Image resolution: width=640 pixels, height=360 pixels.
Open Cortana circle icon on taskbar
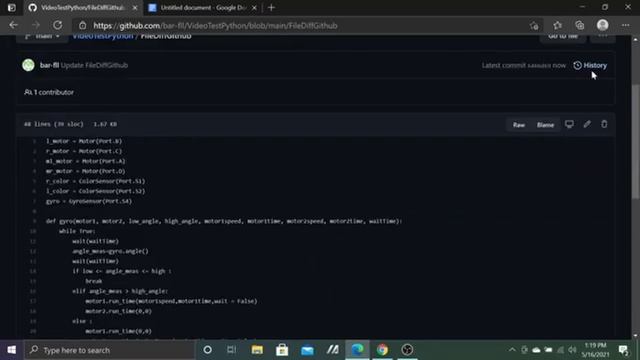207,350
